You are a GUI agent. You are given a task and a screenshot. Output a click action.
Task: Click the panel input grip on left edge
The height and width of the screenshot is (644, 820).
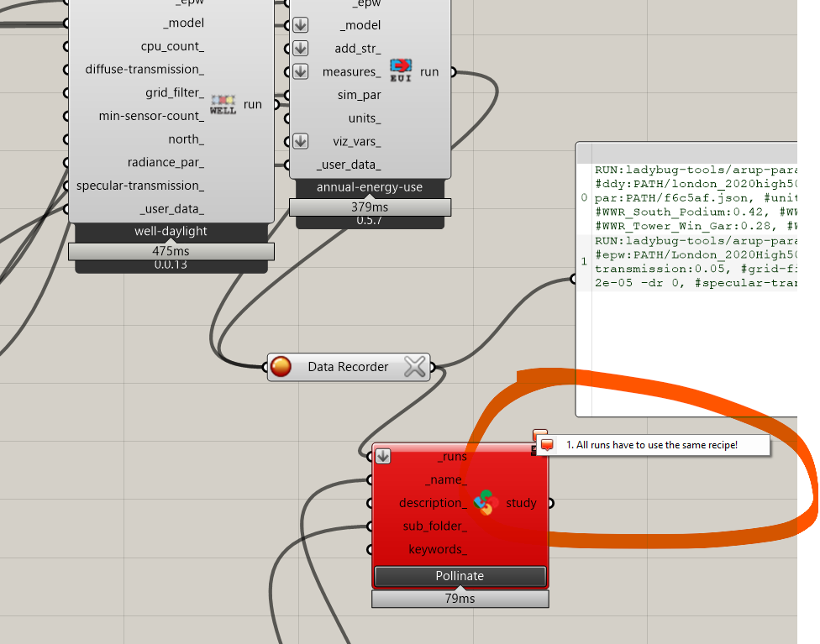[x=574, y=279]
